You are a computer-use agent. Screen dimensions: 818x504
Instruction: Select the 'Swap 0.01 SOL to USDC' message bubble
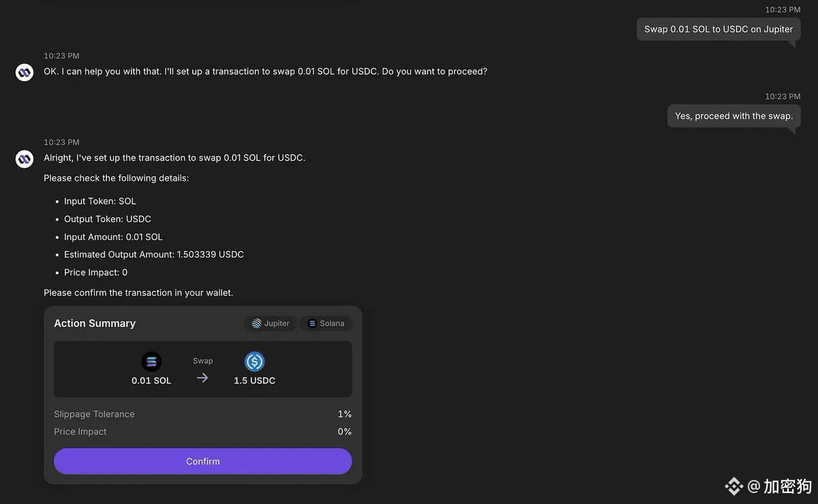718,29
